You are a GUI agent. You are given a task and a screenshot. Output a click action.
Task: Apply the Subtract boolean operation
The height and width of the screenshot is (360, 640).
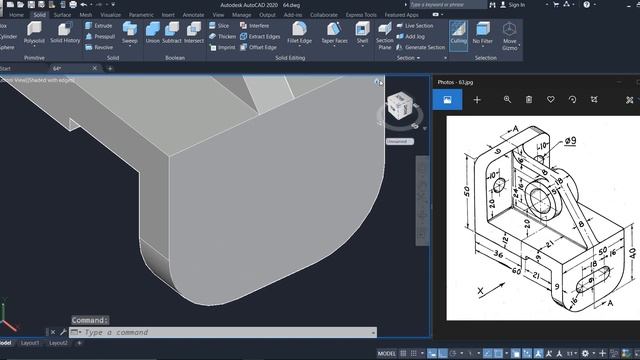tap(171, 33)
